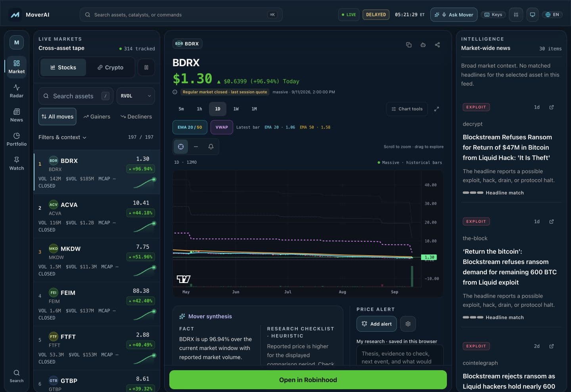
Task: Click the bell alert tool above chart
Action: pos(211,147)
